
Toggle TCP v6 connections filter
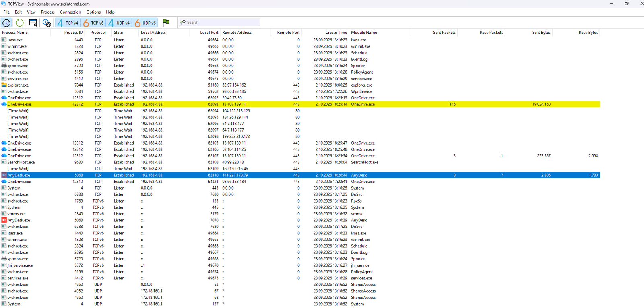(x=93, y=23)
